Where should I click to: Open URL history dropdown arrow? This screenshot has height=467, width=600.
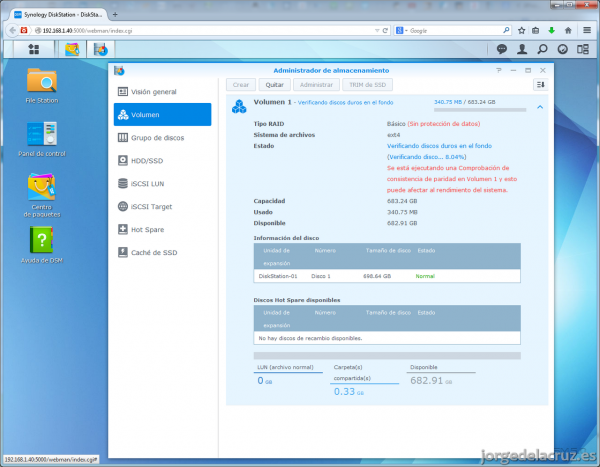tap(377, 30)
